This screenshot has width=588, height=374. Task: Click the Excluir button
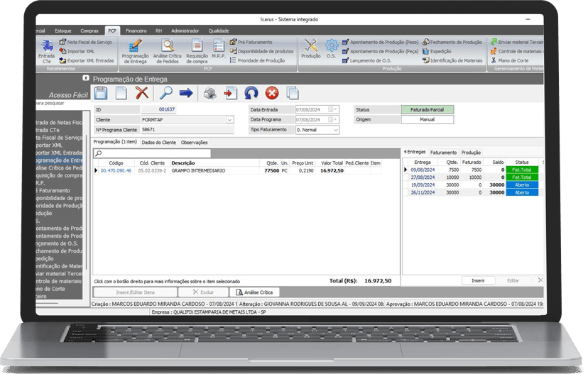(x=203, y=292)
